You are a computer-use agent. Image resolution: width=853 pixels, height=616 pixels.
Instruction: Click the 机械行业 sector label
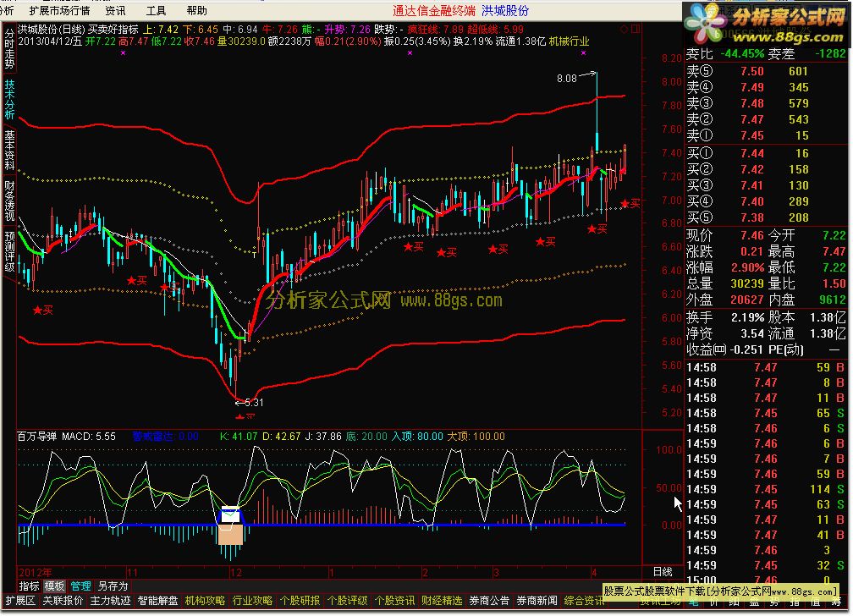click(569, 41)
